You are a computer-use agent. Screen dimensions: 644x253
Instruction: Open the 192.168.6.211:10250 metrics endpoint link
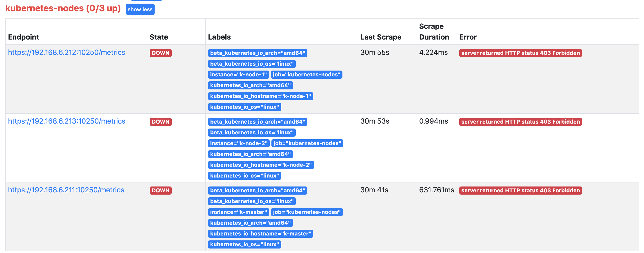coord(66,190)
